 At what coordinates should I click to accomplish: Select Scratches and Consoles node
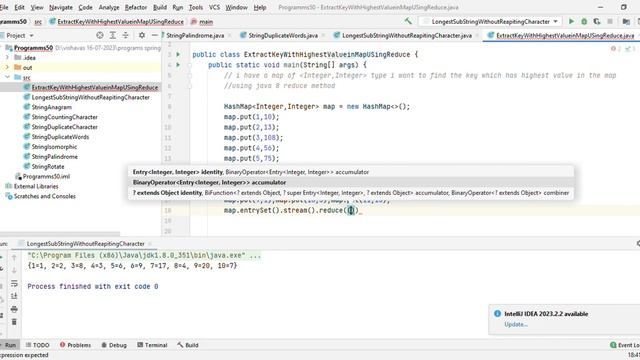tap(44, 196)
